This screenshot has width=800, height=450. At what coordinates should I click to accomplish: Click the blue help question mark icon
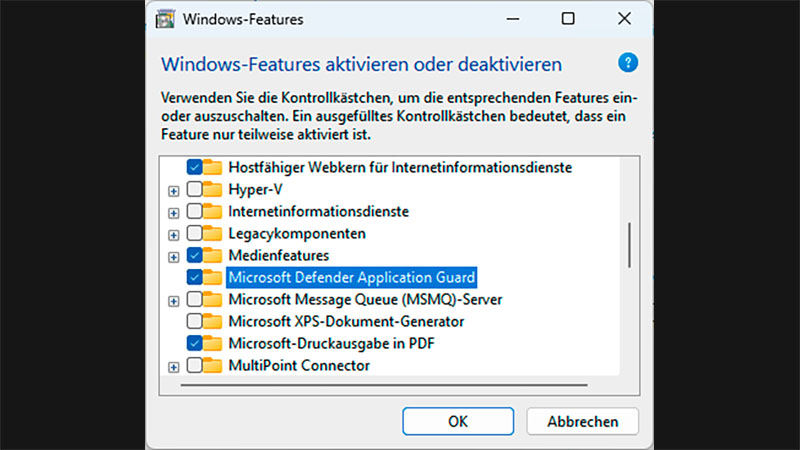628,63
